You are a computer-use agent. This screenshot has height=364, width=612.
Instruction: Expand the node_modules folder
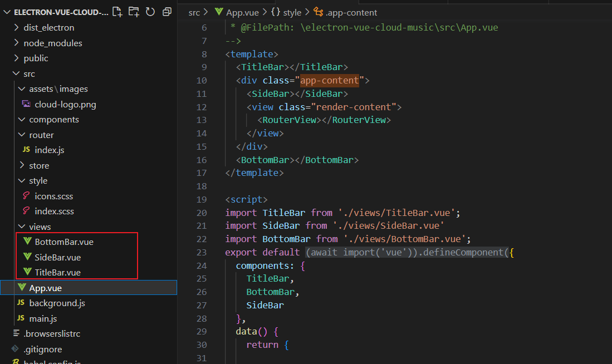coord(16,42)
